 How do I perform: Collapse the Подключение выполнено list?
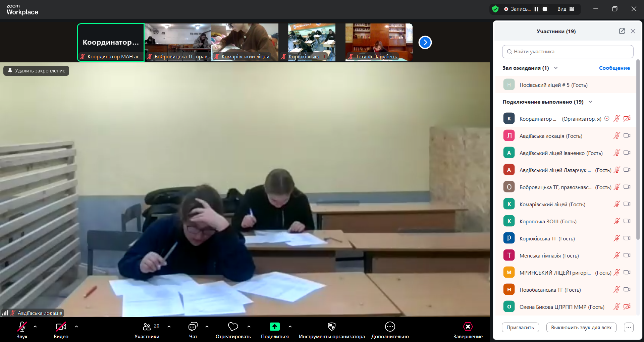(590, 102)
